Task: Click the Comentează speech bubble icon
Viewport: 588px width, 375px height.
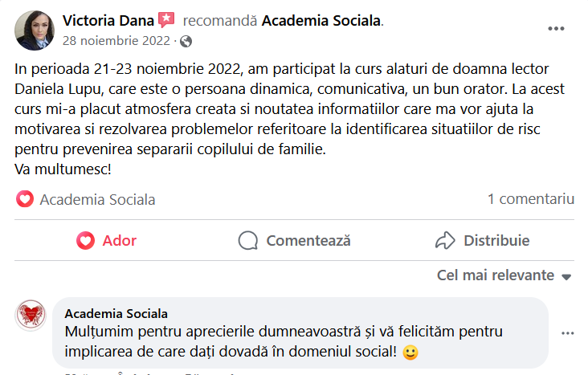Action: tap(248, 240)
